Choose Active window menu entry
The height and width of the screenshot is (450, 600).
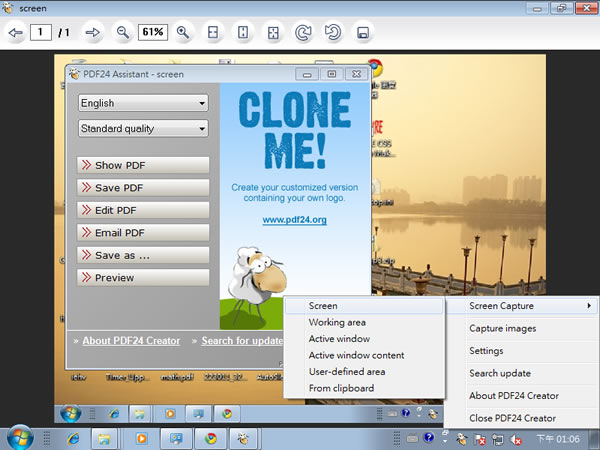pyautogui.click(x=364, y=339)
